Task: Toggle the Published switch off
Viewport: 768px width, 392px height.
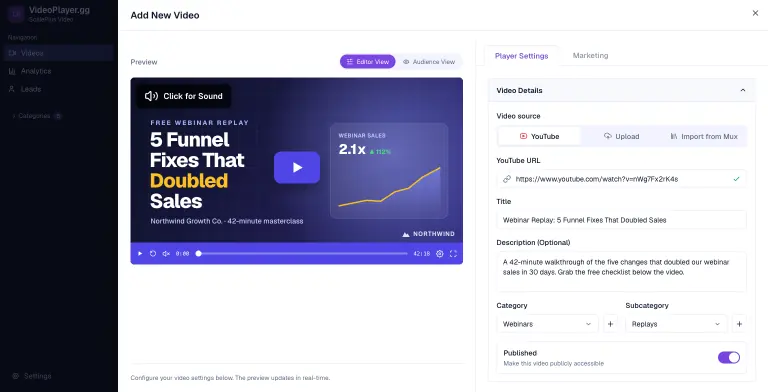Action: tap(729, 358)
